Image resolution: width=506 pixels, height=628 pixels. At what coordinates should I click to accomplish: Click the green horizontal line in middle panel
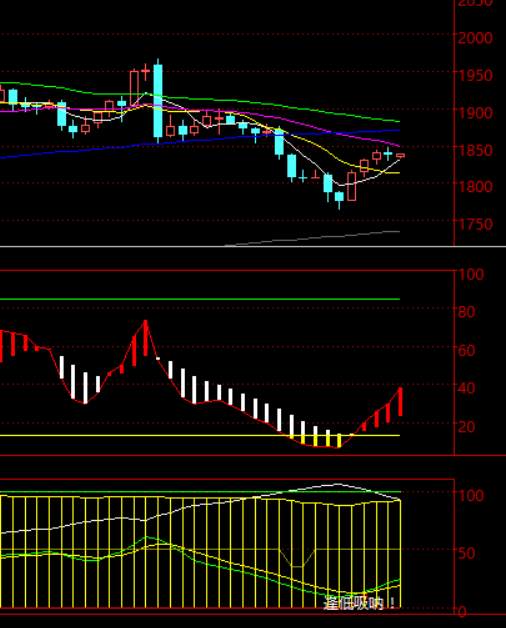tap(200, 299)
